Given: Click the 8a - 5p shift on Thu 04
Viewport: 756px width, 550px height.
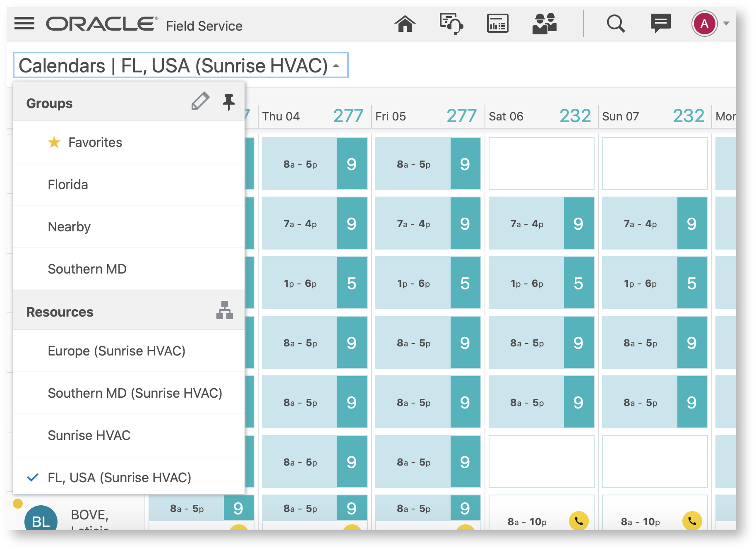Looking at the screenshot, I should pos(300,164).
